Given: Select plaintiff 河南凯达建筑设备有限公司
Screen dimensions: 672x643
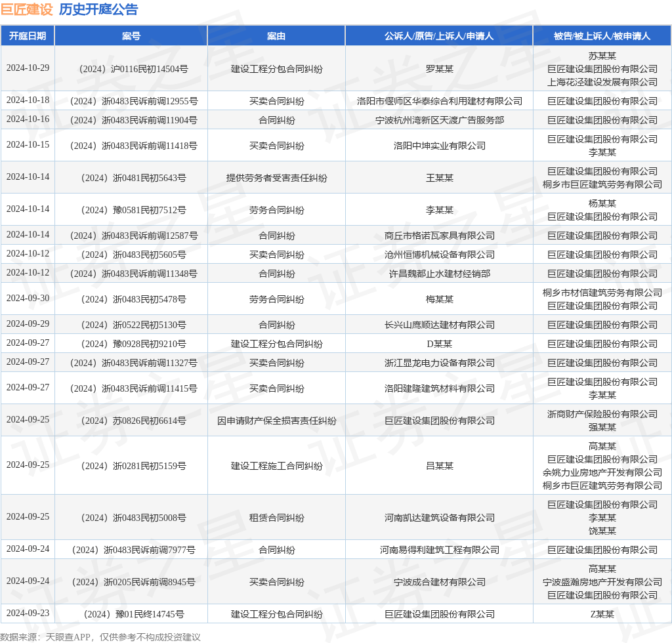Looking at the screenshot, I should pyautogui.click(x=439, y=518).
